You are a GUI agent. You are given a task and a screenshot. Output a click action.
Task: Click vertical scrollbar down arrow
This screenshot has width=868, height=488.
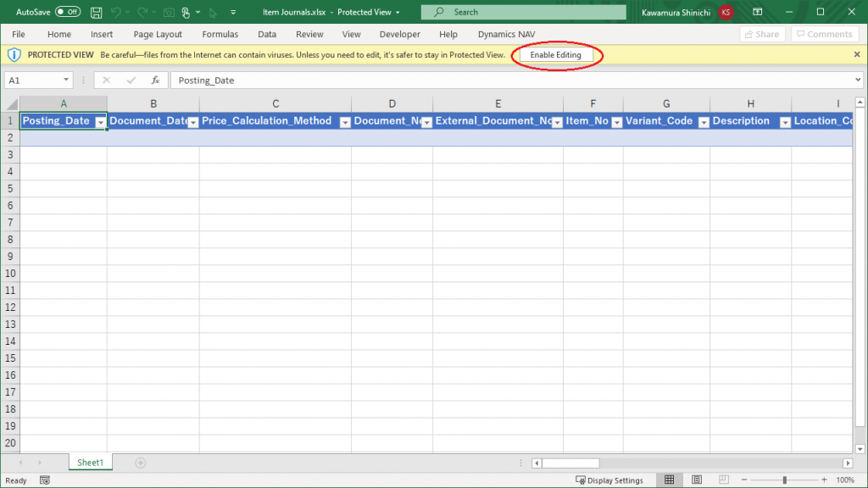(x=860, y=449)
